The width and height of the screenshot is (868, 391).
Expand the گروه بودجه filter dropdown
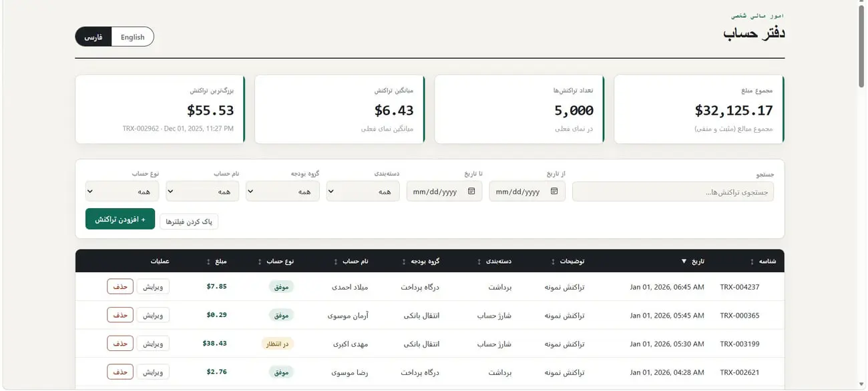click(x=282, y=191)
